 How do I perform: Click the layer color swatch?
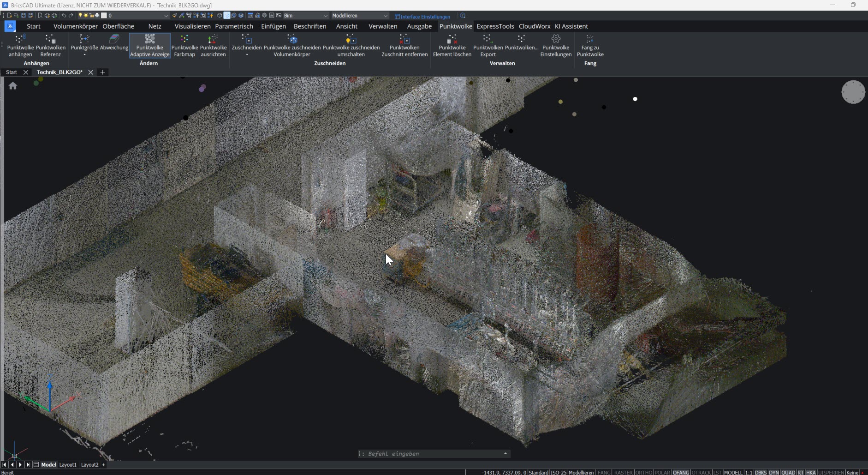tap(104, 16)
